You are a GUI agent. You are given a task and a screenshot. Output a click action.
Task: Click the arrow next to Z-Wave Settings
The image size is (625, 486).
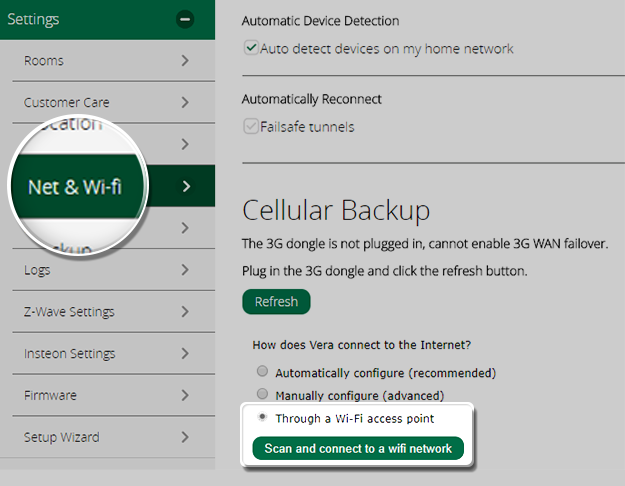pos(185,312)
